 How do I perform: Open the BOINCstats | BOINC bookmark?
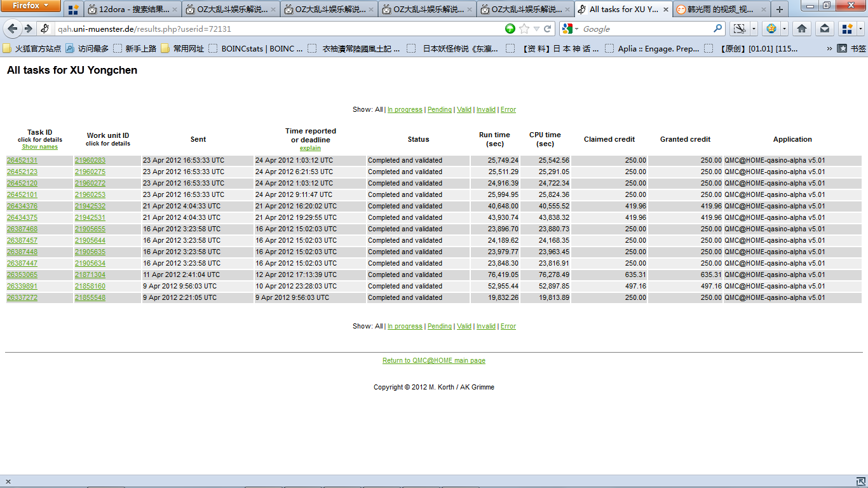point(256,48)
